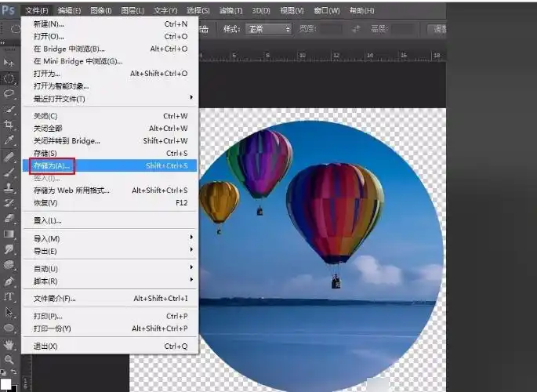Click the white foreground color swatch
This screenshot has height=392, width=537.
6,383
